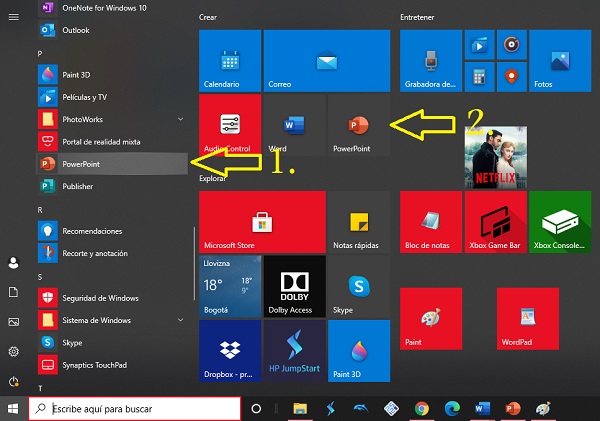Open the Grabadora de voz tile

[x=431, y=61]
